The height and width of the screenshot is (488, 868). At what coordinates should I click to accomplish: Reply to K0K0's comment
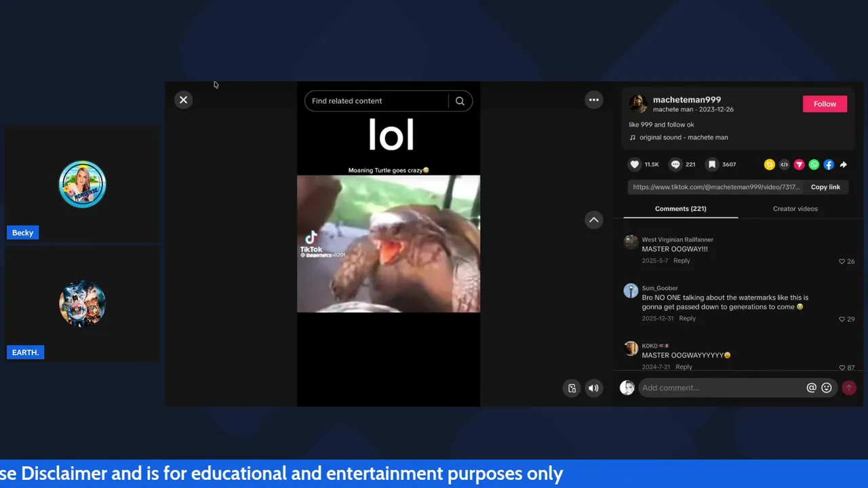click(x=684, y=367)
